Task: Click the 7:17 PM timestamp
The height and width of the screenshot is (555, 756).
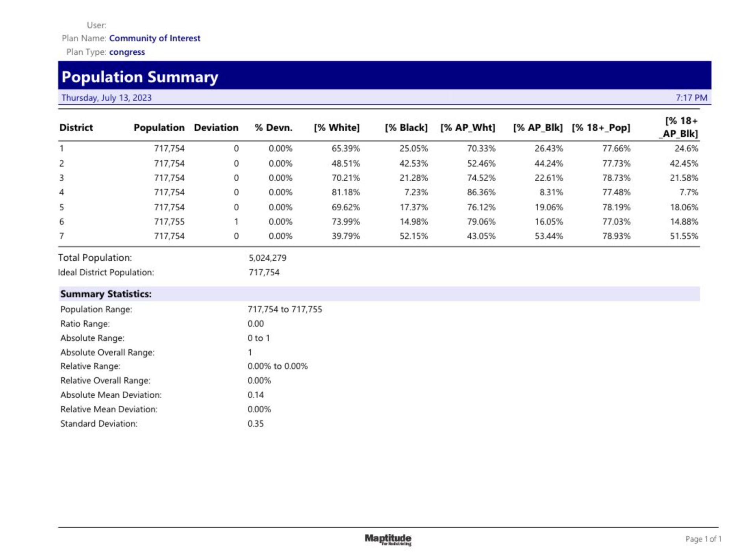Action: pyautogui.click(x=691, y=98)
